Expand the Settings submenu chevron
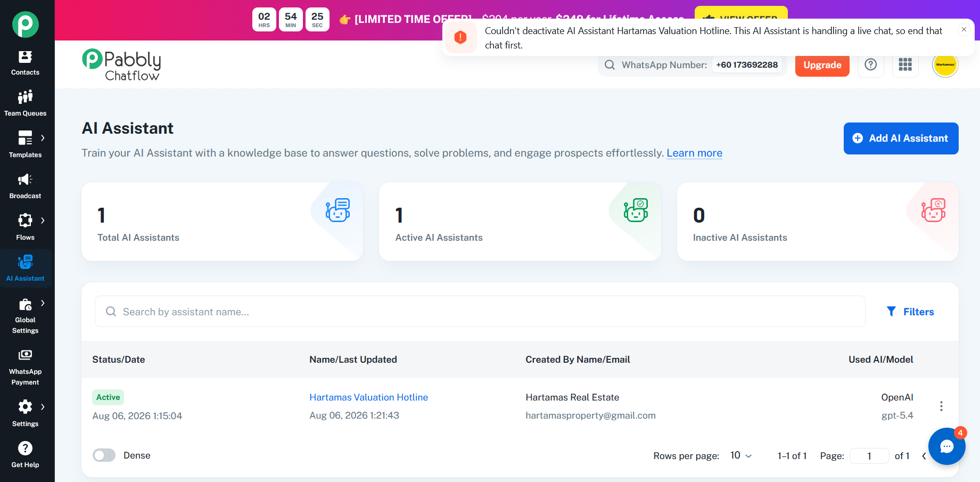The image size is (980, 482). coord(43,407)
